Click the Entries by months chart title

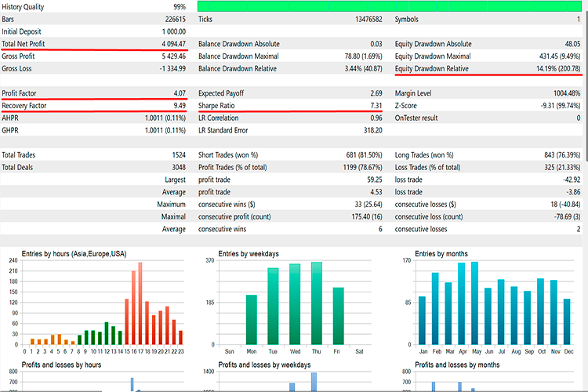click(x=441, y=254)
